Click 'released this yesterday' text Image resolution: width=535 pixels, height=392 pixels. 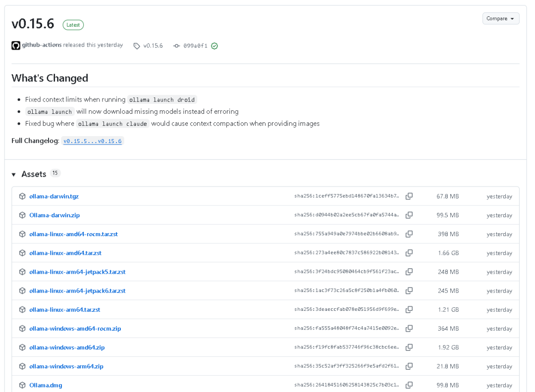[93, 45]
